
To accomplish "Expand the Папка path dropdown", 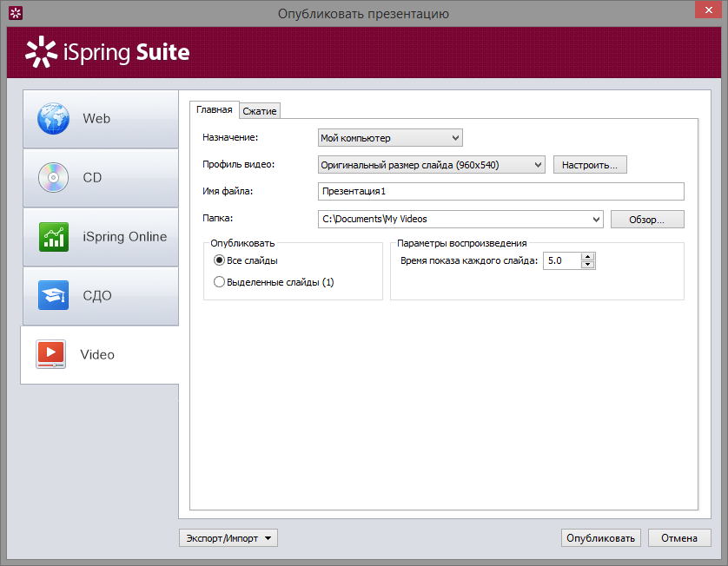I will [460, 219].
